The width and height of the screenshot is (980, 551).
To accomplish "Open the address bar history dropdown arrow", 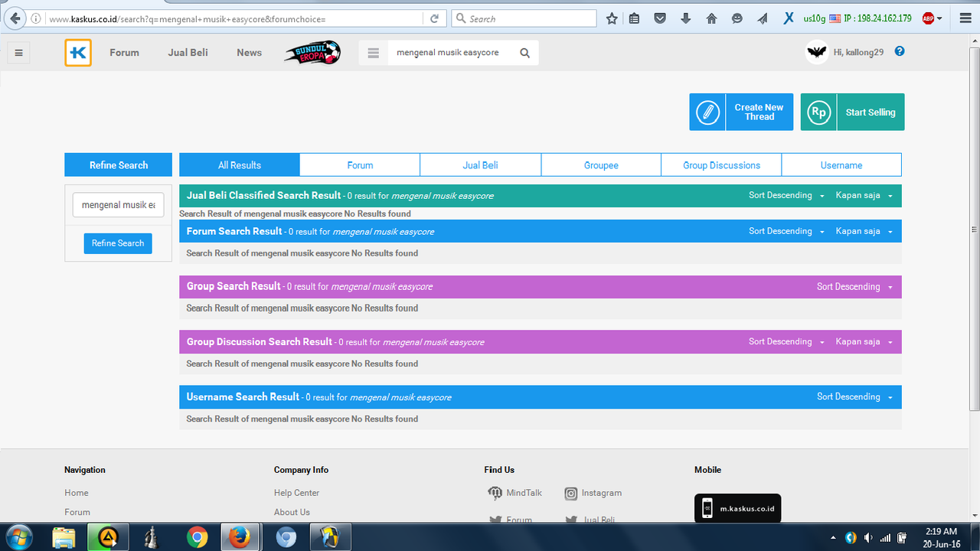I will pos(414,18).
